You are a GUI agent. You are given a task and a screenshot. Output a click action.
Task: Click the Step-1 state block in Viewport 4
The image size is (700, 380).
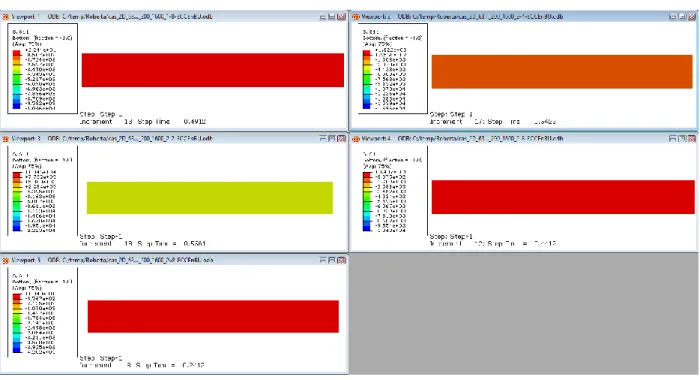493,240
